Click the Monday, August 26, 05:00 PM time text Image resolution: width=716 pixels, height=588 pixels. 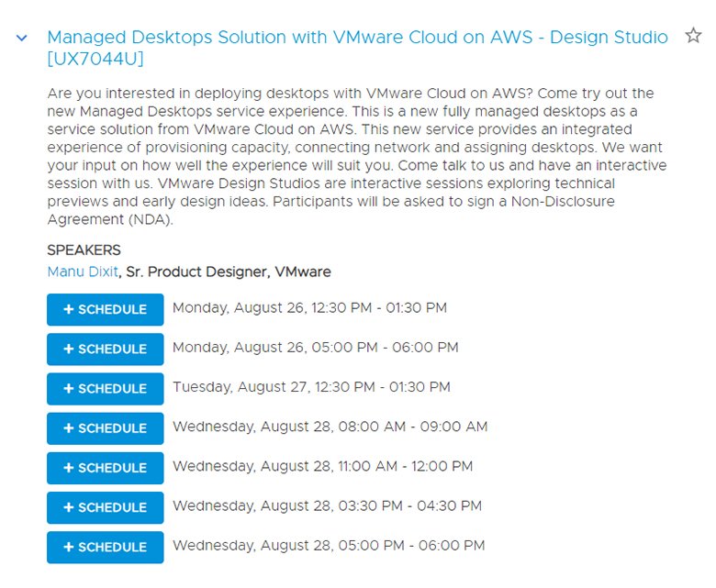(315, 348)
